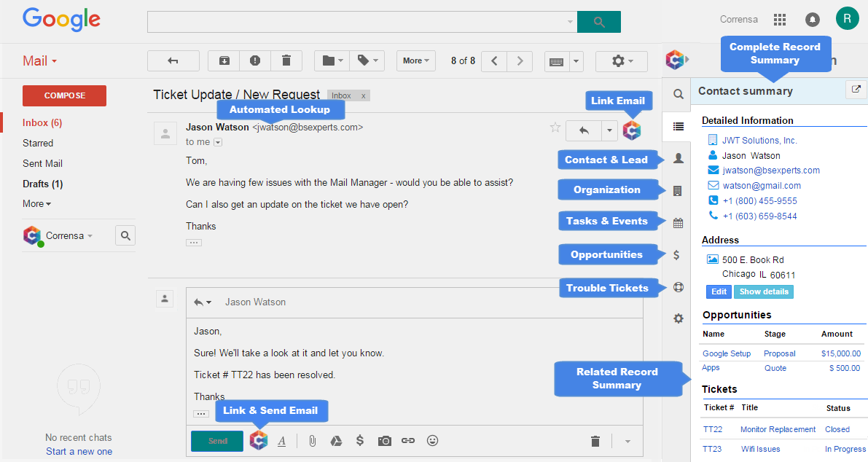This screenshot has width=868, height=462.
Task: Show the newer conversation with the left arrow
Action: 494,61
